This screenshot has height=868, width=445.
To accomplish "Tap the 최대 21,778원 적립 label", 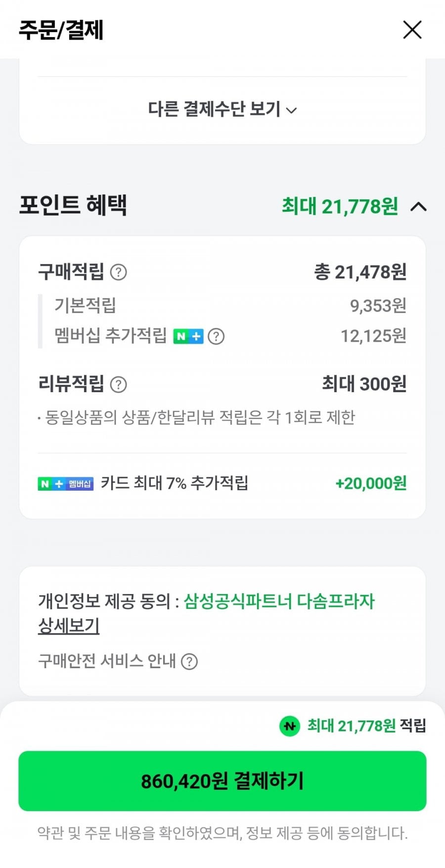I will coord(366,726).
